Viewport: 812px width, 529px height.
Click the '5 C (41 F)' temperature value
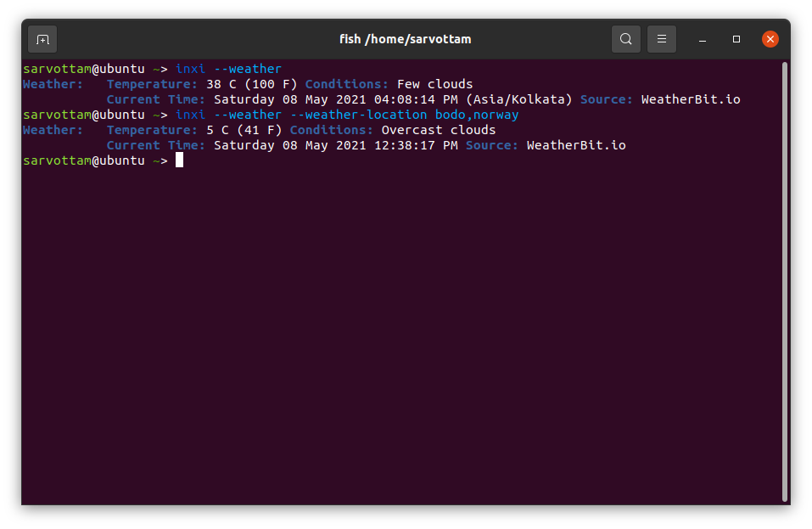click(x=244, y=130)
